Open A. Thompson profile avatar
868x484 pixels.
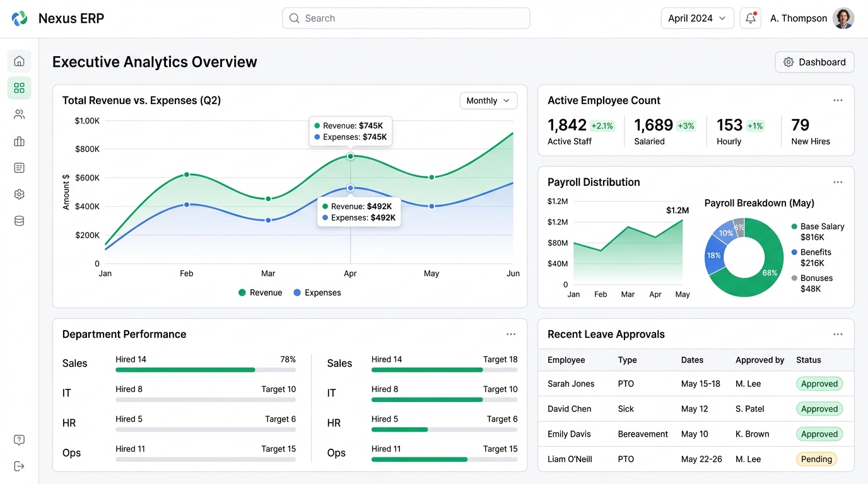coord(843,18)
